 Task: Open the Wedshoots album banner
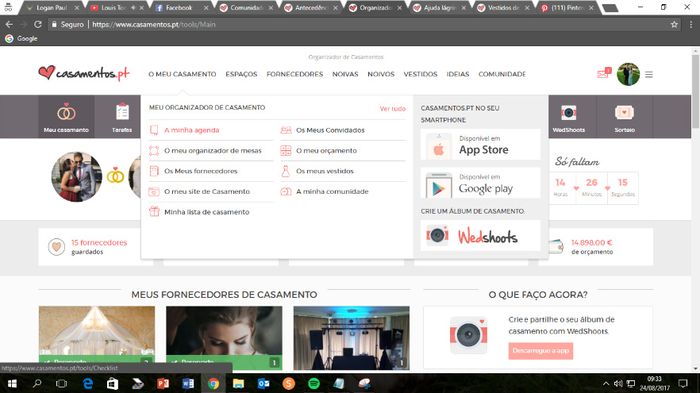click(480, 235)
